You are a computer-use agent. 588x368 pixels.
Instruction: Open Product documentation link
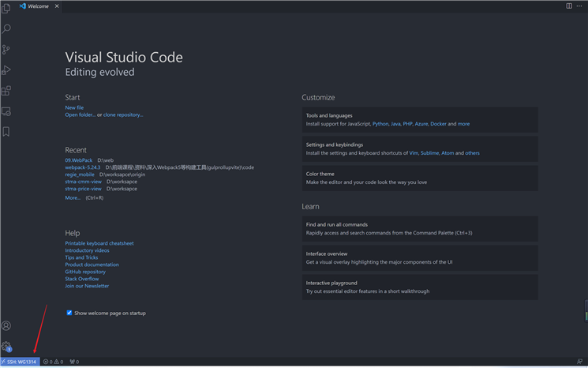(92, 265)
